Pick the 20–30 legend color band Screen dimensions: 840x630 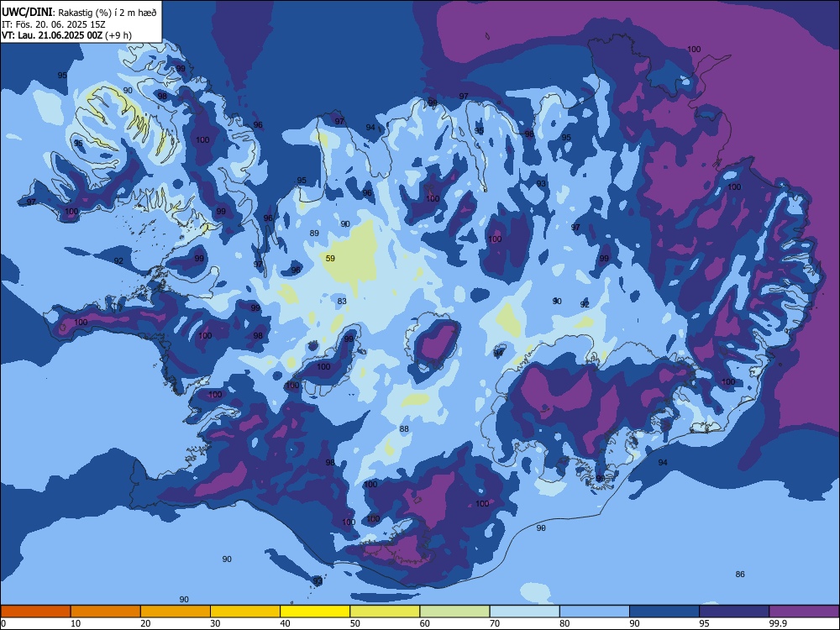[x=176, y=612]
